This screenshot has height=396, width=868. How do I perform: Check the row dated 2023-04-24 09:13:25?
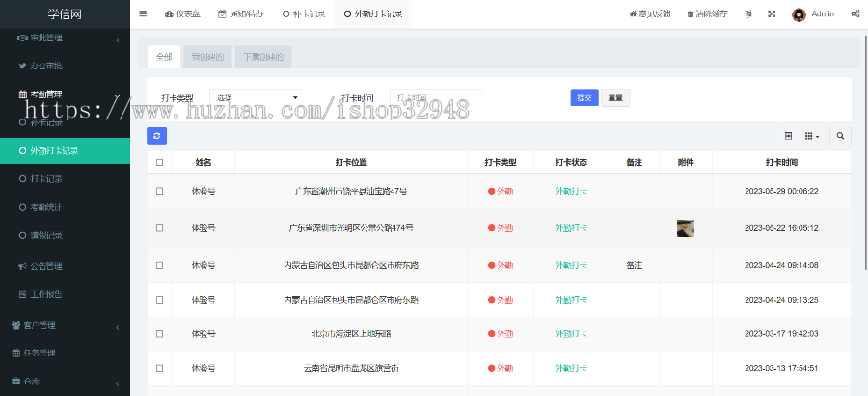click(159, 300)
